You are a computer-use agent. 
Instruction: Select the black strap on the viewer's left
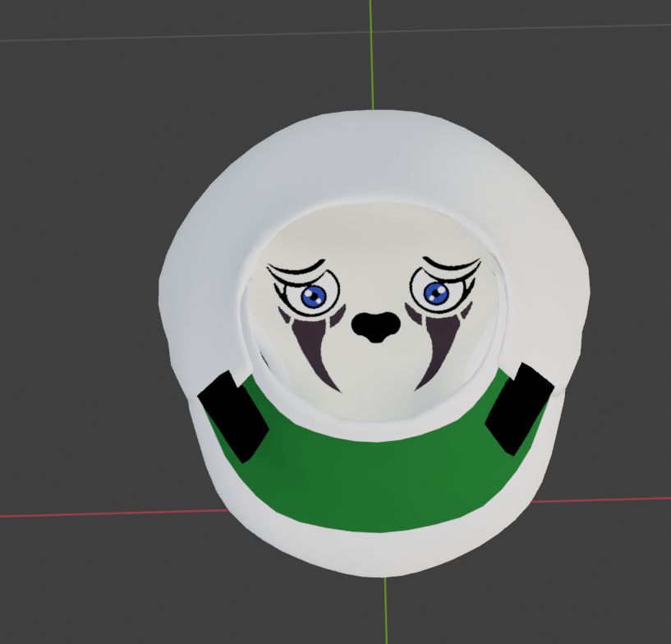click(233, 417)
